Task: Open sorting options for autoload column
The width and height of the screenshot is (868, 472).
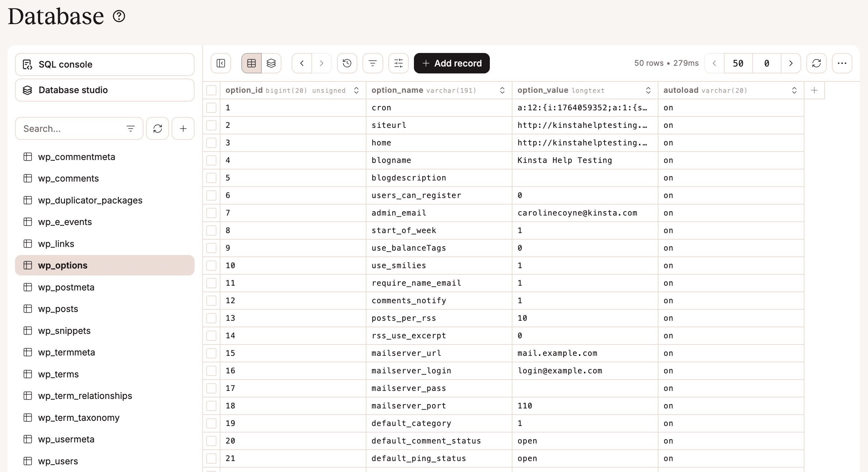Action: point(795,90)
